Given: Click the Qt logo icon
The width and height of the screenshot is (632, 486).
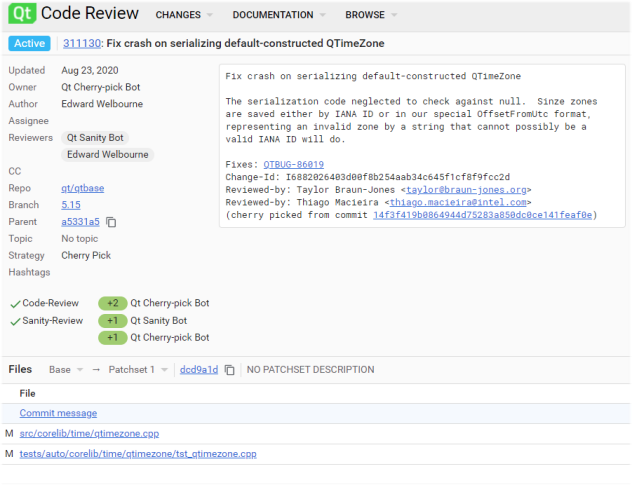Looking at the screenshot, I should click(x=20, y=15).
